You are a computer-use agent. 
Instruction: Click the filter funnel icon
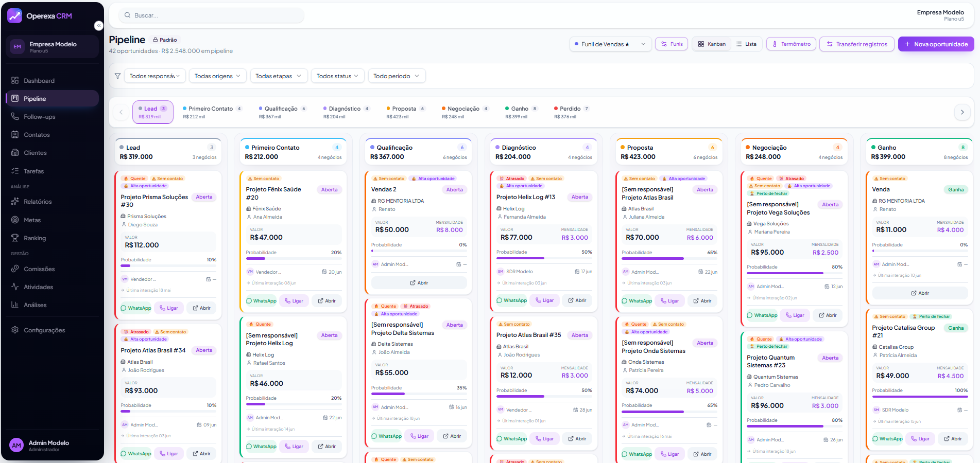tap(117, 76)
